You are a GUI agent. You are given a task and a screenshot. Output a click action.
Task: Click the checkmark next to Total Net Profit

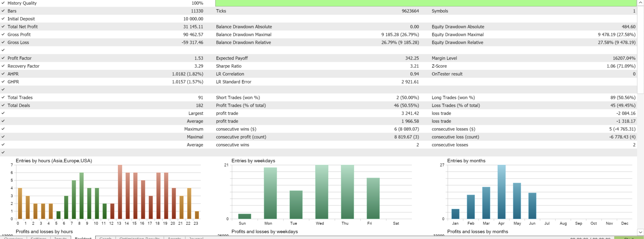pos(3,26)
